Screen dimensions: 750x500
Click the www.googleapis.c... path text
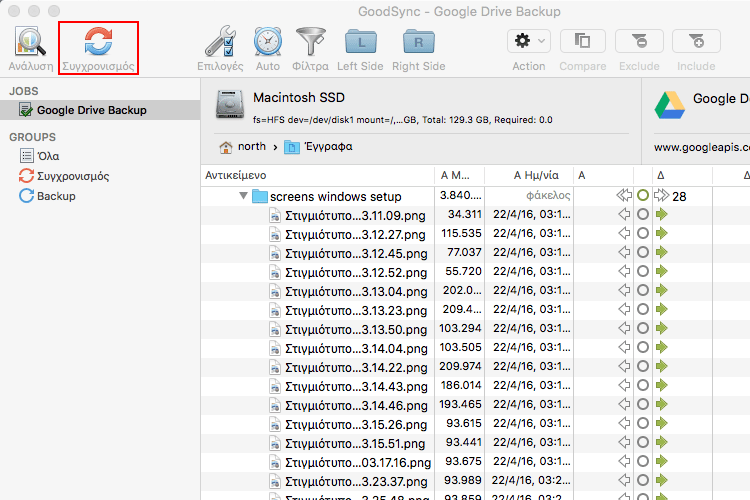(702, 148)
